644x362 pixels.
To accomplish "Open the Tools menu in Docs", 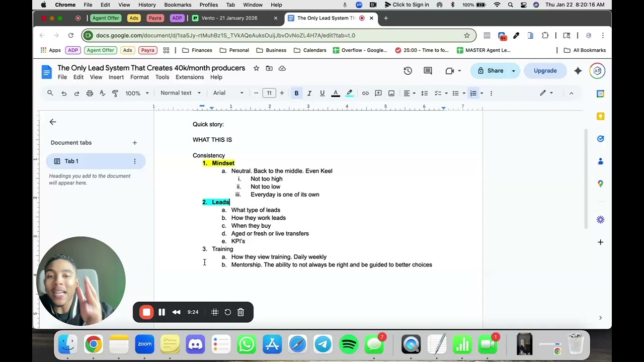I will click(x=162, y=77).
